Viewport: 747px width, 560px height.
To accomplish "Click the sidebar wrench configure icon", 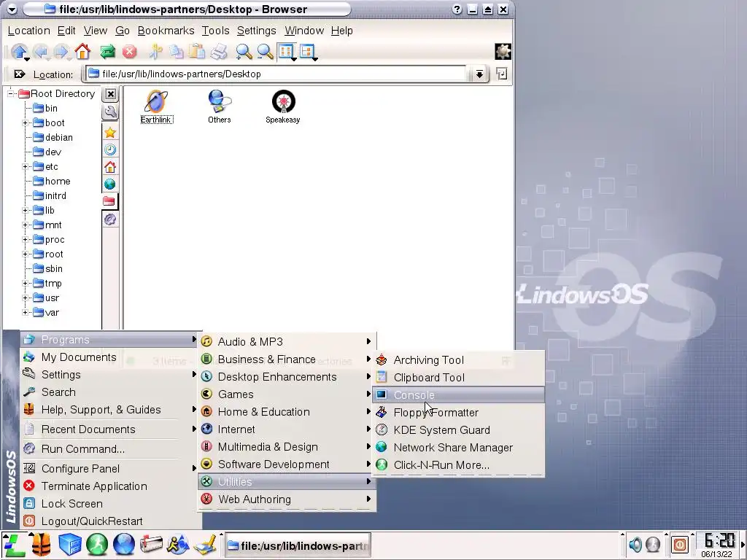I will [110, 112].
